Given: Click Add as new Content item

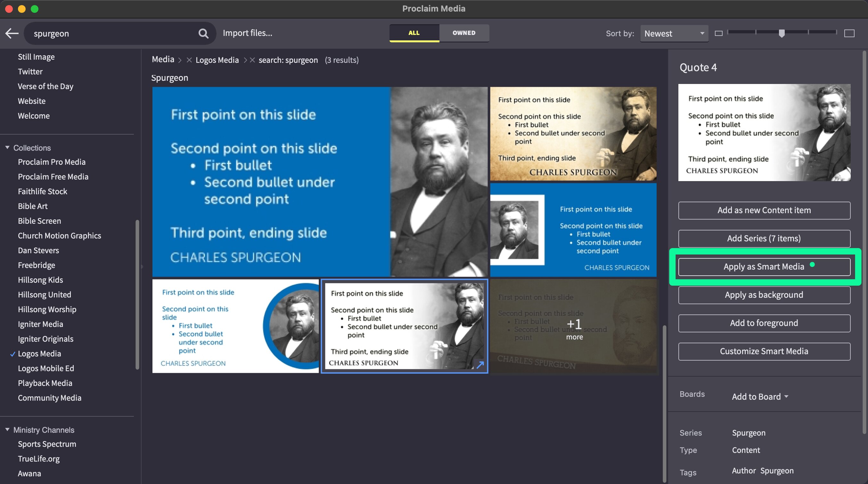Looking at the screenshot, I should [764, 210].
